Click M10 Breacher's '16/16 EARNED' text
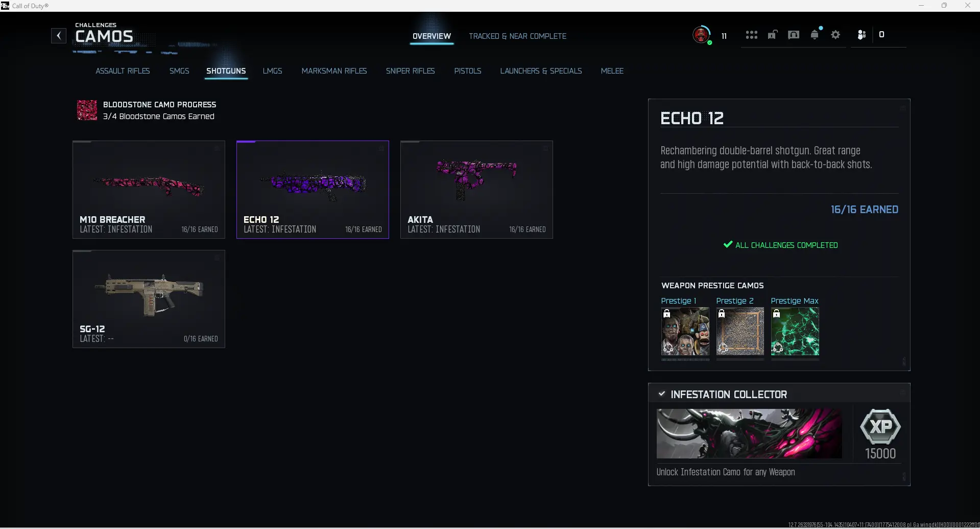980x529 pixels. pos(200,229)
